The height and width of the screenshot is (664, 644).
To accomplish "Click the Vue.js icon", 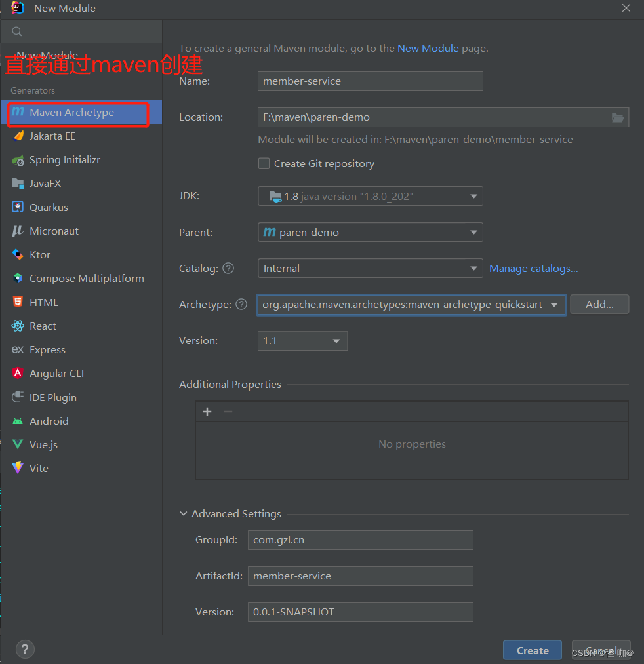I will point(18,444).
